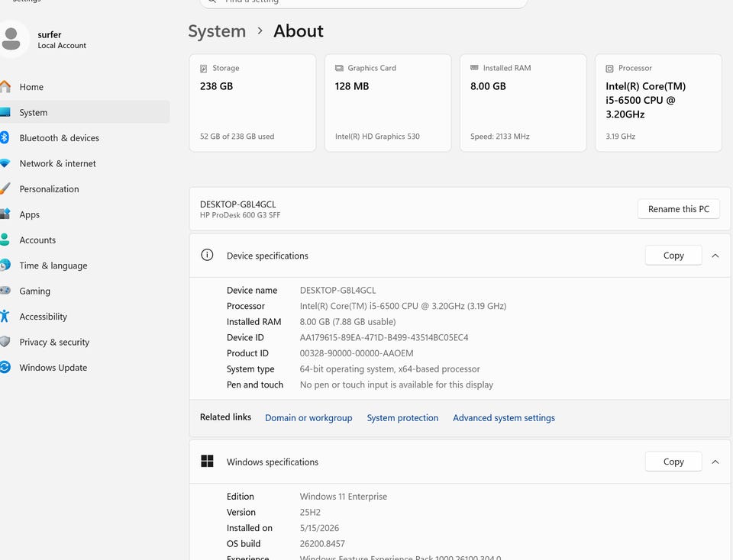
Task: Open Privacy & security settings
Action: pos(54,343)
